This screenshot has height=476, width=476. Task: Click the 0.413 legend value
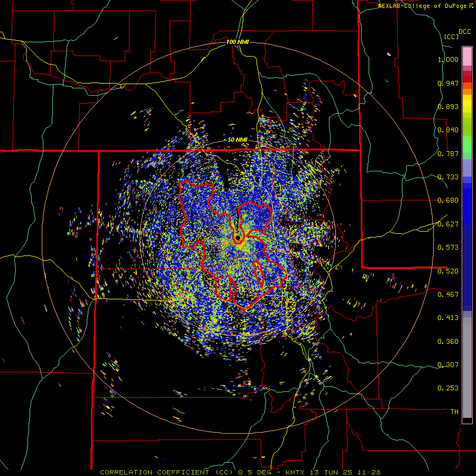(x=448, y=318)
